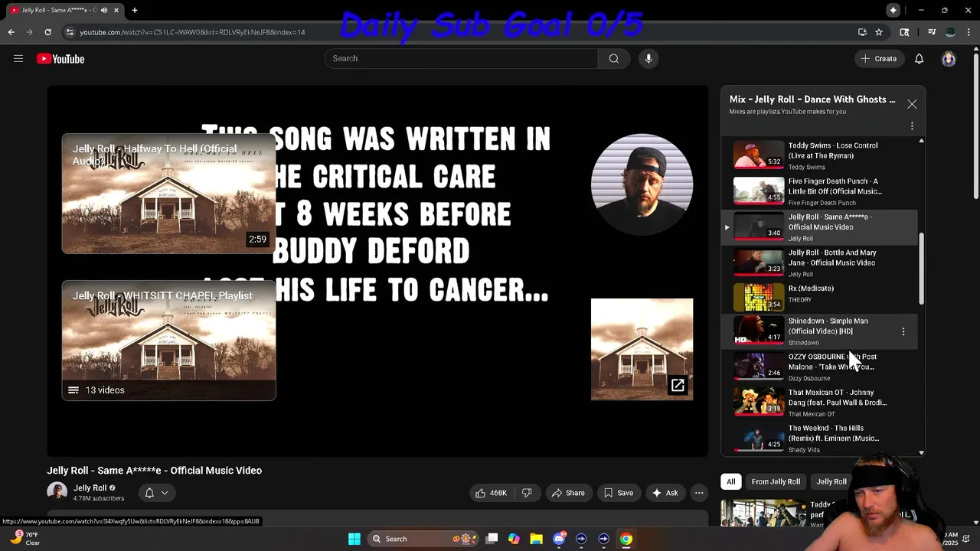Click the Create button

(878, 59)
